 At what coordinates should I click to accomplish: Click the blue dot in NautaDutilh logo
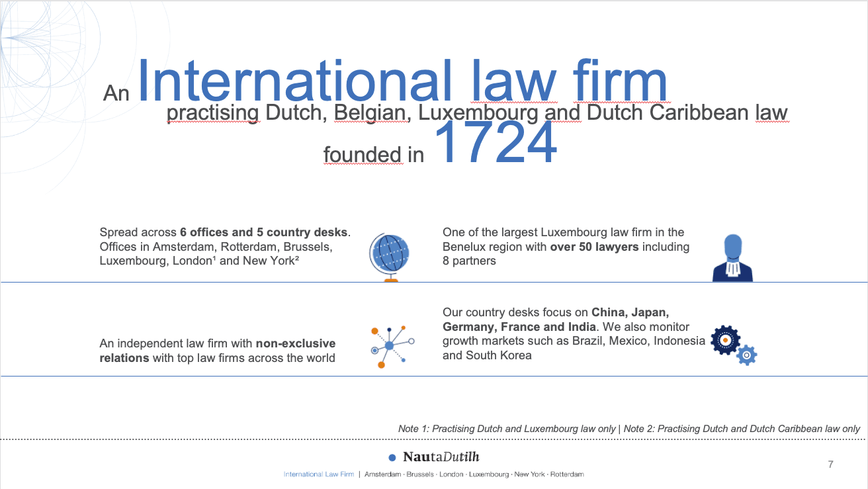click(x=392, y=457)
